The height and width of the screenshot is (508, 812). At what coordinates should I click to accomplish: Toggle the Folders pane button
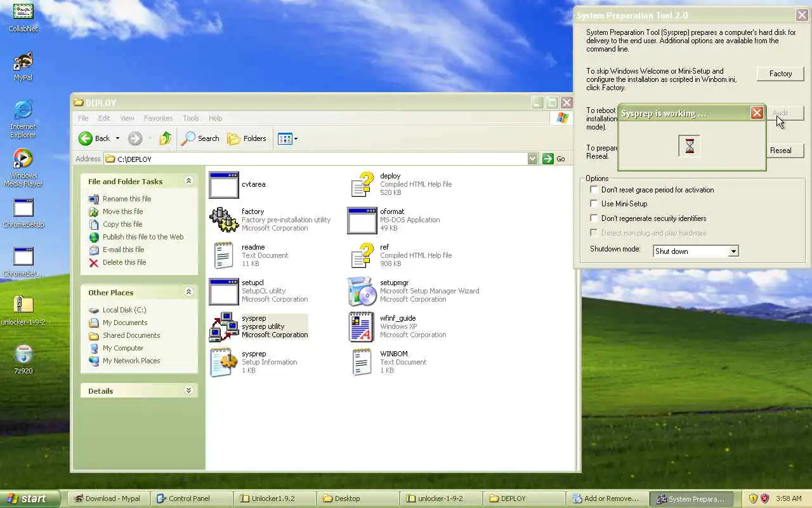247,138
